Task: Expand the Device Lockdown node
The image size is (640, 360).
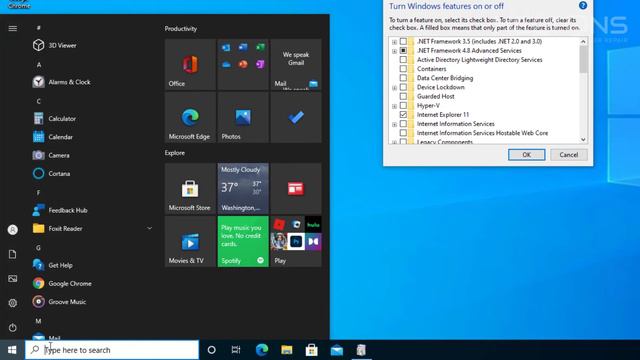Action: (x=394, y=88)
